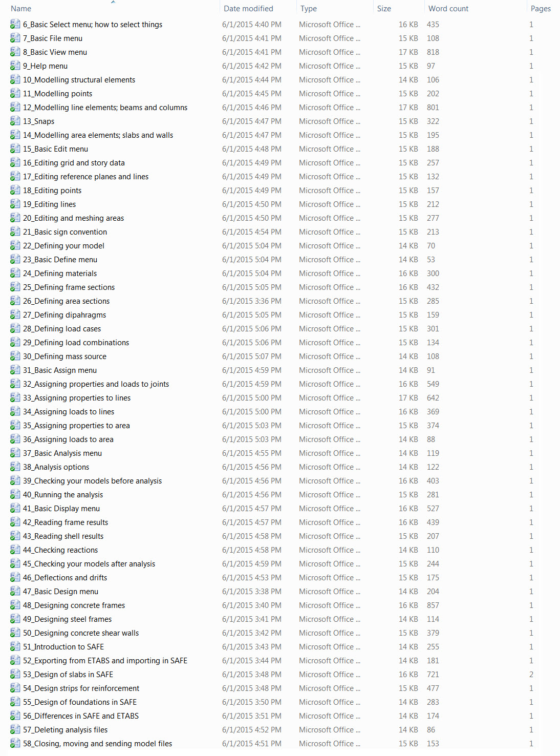The image size is (560, 756).
Task: Select the file icon beside 44_Checking reactions
Action: (15, 550)
